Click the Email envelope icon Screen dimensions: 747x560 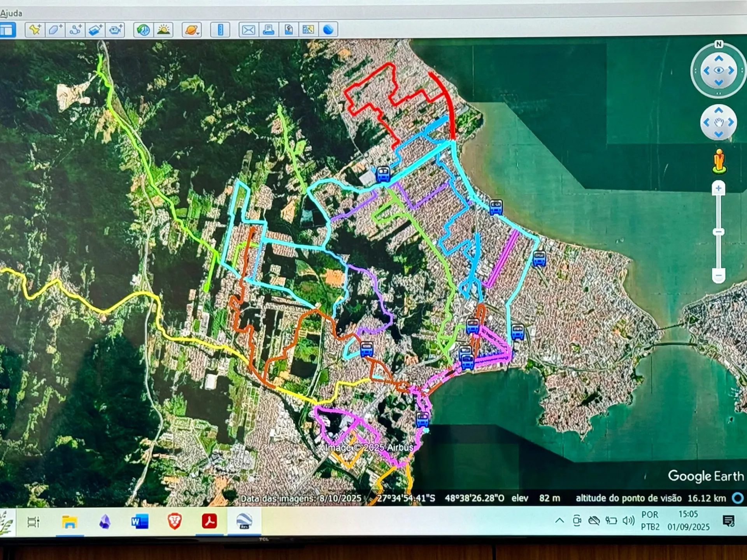[248, 30]
